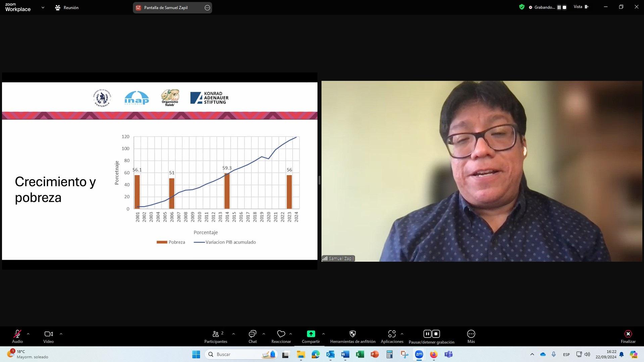Pause recording in the bottom toolbar
This screenshot has height=362, width=644.
(x=427, y=334)
